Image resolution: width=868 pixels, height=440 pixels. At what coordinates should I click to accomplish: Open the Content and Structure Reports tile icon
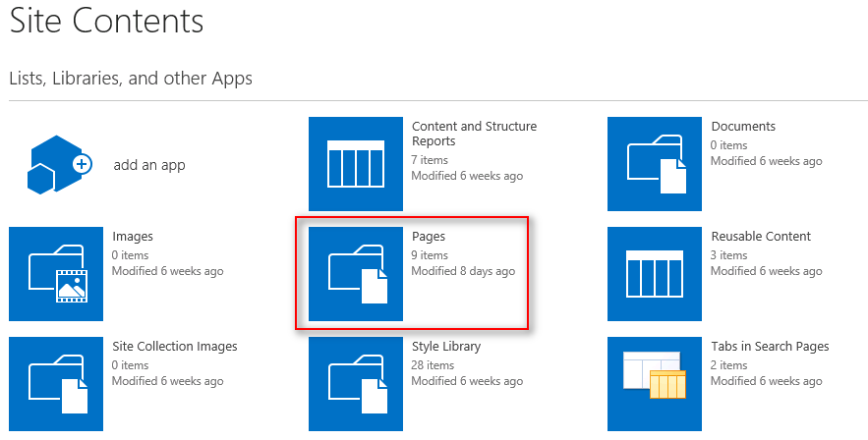356,164
